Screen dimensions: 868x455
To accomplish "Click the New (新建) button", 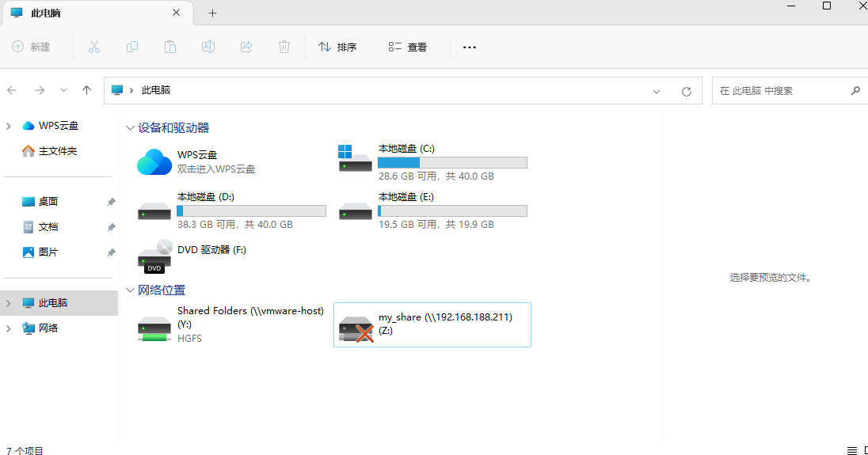I will [31, 47].
